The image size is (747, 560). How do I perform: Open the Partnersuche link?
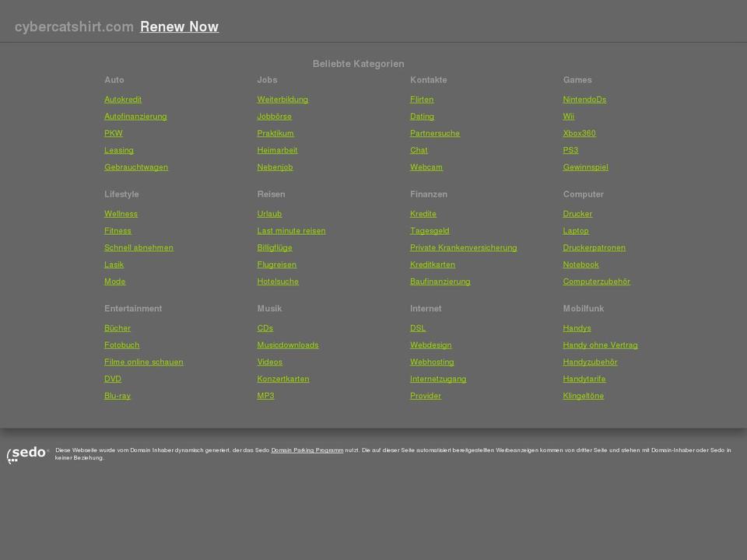coord(435,133)
